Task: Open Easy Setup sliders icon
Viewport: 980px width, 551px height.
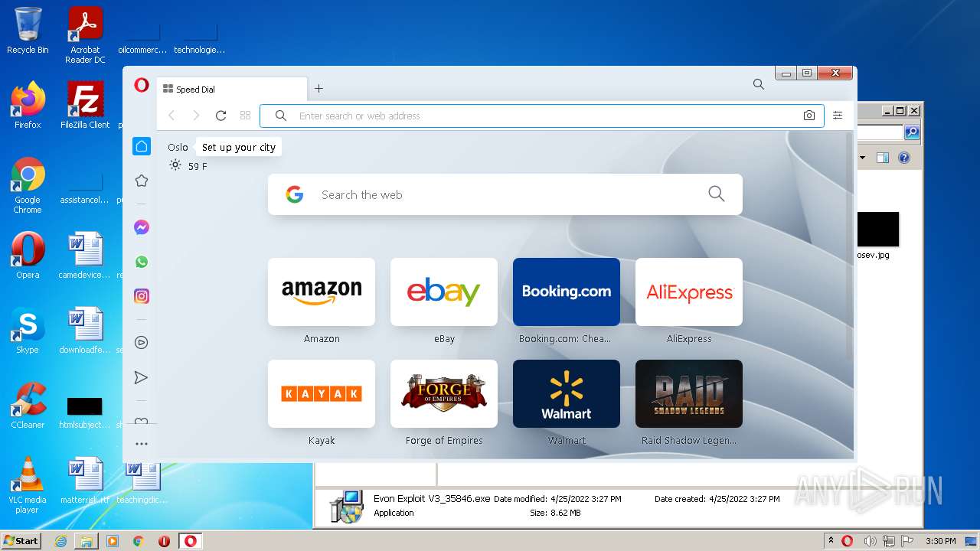Action: (838, 116)
